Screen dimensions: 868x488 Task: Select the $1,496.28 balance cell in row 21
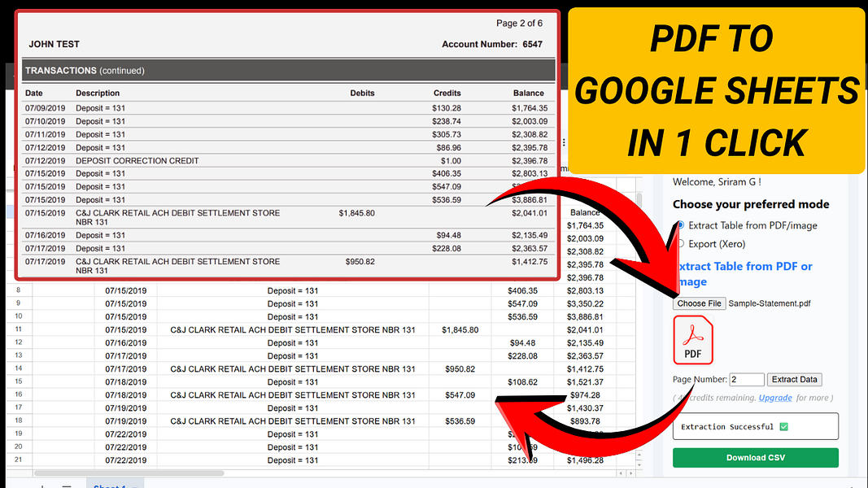tap(585, 460)
